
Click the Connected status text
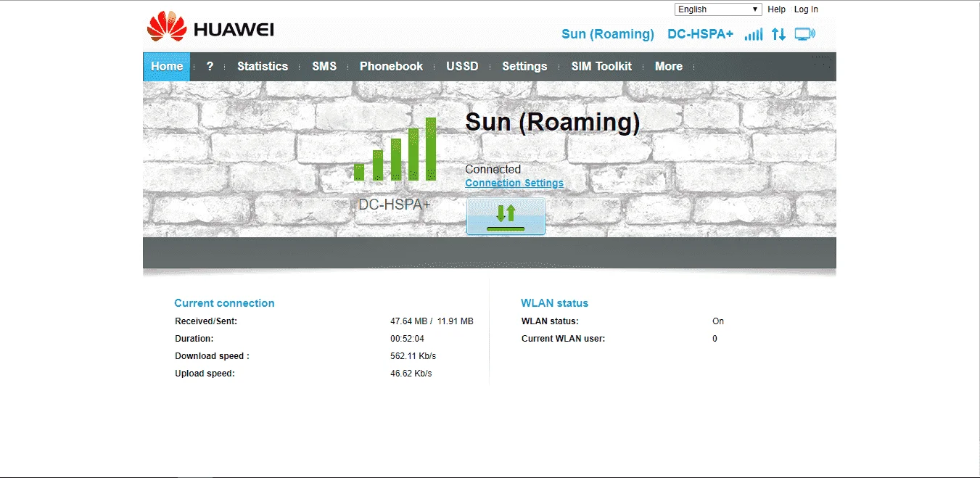(x=493, y=169)
